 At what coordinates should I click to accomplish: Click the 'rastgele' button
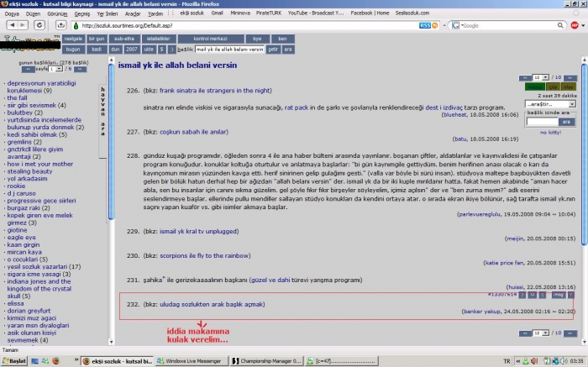[x=73, y=39]
